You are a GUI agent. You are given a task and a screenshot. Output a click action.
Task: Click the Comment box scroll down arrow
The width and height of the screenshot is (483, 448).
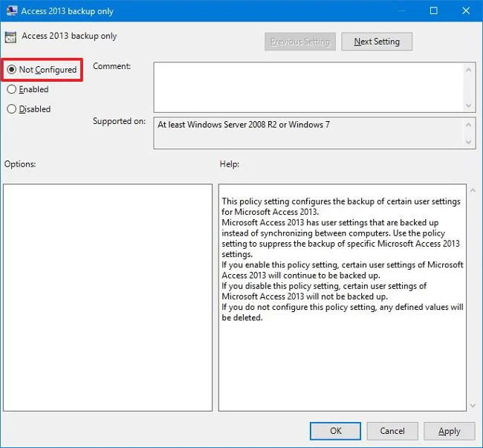(x=469, y=105)
